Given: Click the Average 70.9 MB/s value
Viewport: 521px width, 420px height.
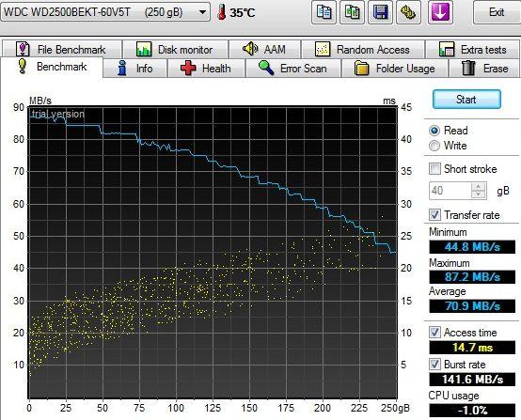Looking at the screenshot, I should click(x=472, y=305).
